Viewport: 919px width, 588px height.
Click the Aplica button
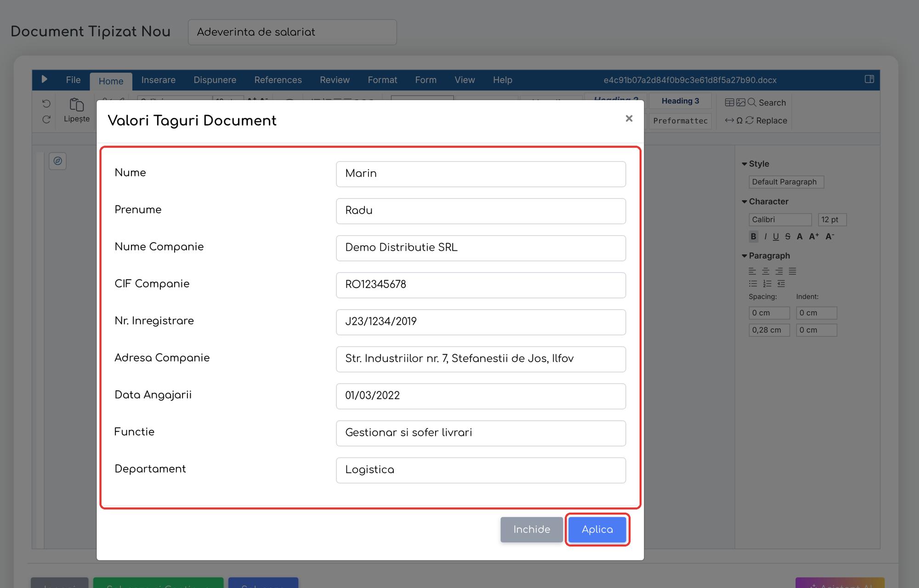point(597,529)
